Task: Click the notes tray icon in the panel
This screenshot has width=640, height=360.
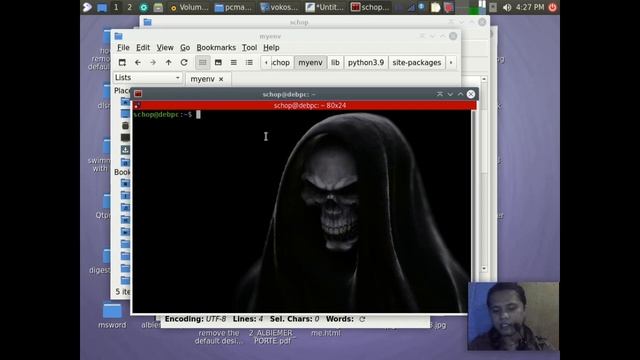Action: [x=436, y=7]
